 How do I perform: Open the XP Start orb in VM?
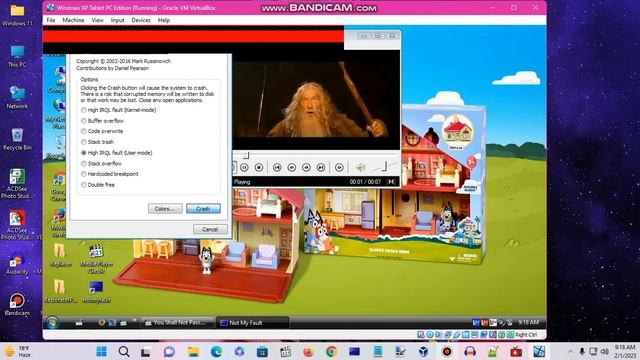(x=52, y=322)
